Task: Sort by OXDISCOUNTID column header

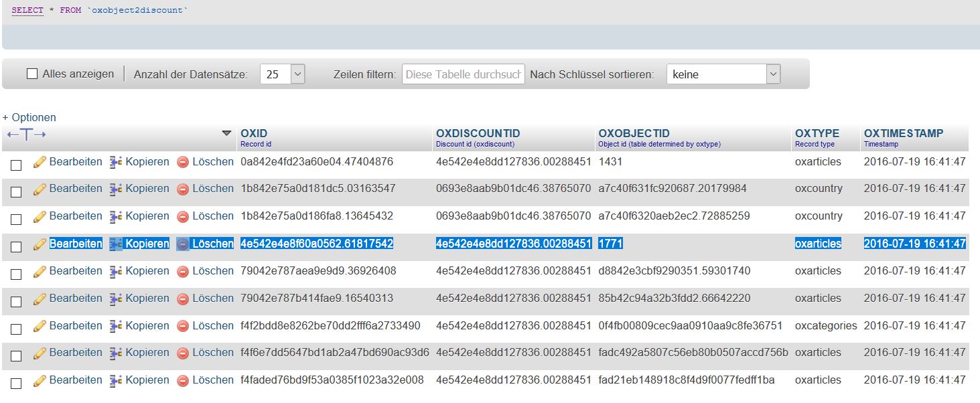Action: tap(478, 133)
